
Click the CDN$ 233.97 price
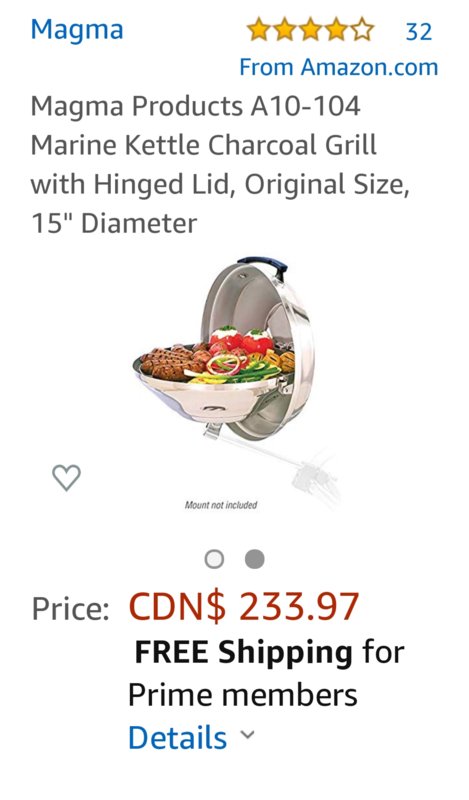(x=244, y=607)
